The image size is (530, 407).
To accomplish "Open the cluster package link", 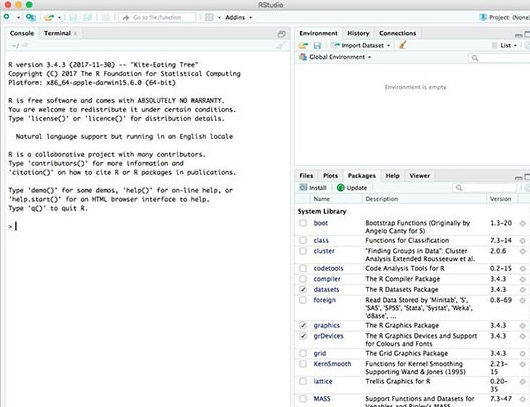I will point(324,251).
